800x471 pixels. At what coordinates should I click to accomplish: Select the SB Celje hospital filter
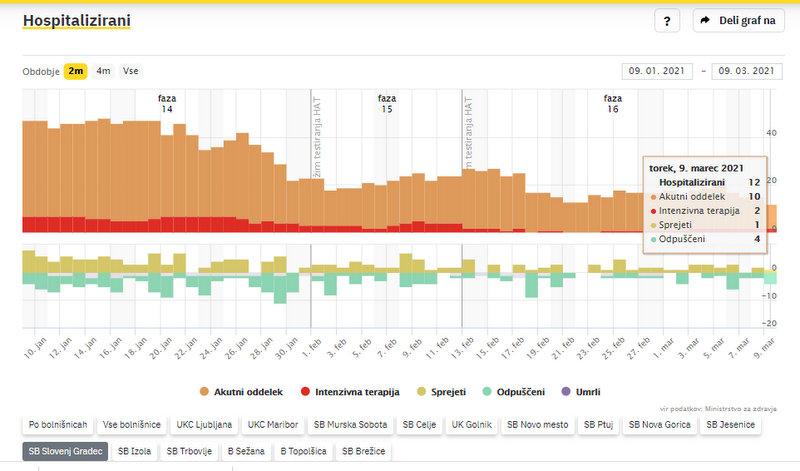(420, 425)
